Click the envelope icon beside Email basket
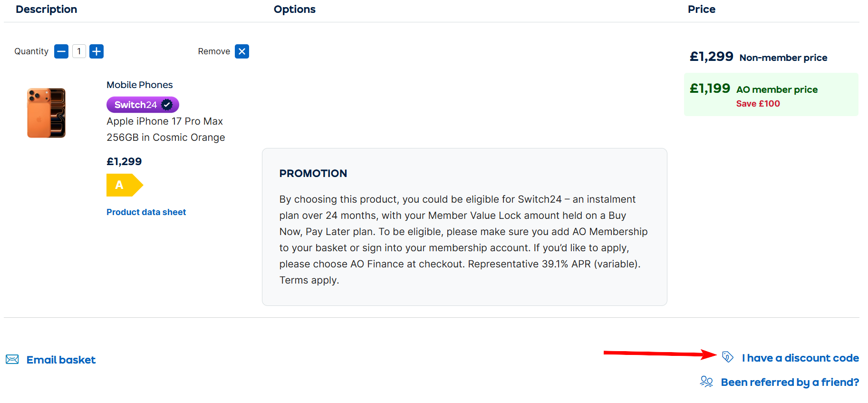Viewport: 868px width, 403px height. [12, 360]
